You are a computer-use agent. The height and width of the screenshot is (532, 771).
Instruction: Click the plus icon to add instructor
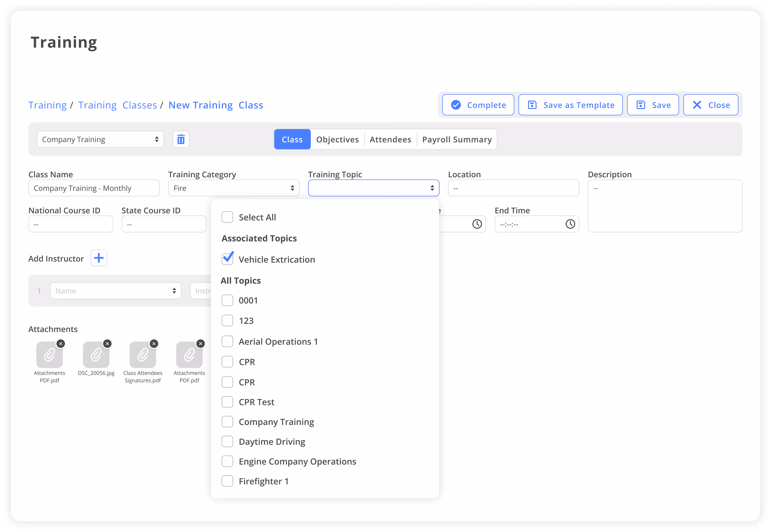coord(99,258)
